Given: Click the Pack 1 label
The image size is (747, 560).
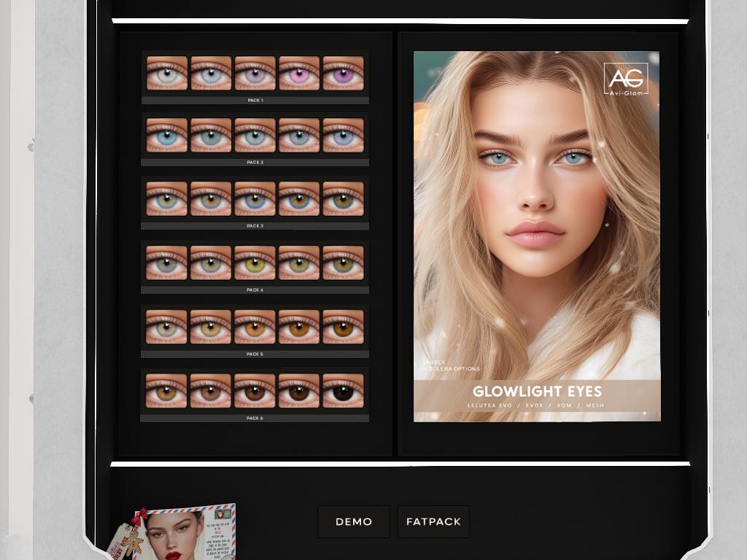Looking at the screenshot, I should (255, 101).
